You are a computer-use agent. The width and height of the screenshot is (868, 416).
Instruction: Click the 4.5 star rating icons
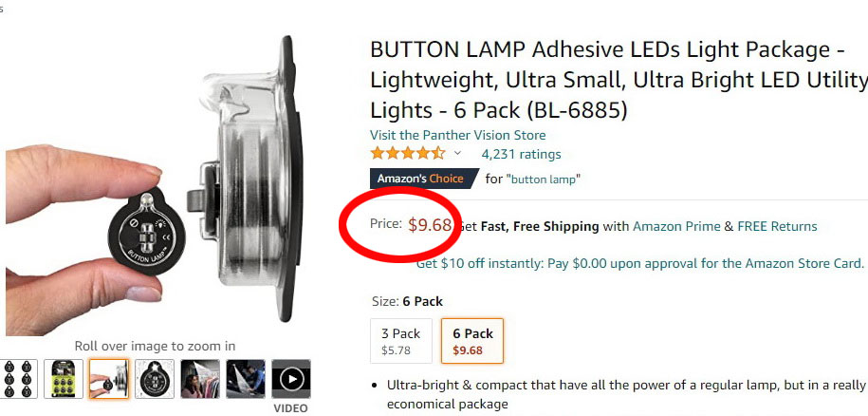point(407,154)
